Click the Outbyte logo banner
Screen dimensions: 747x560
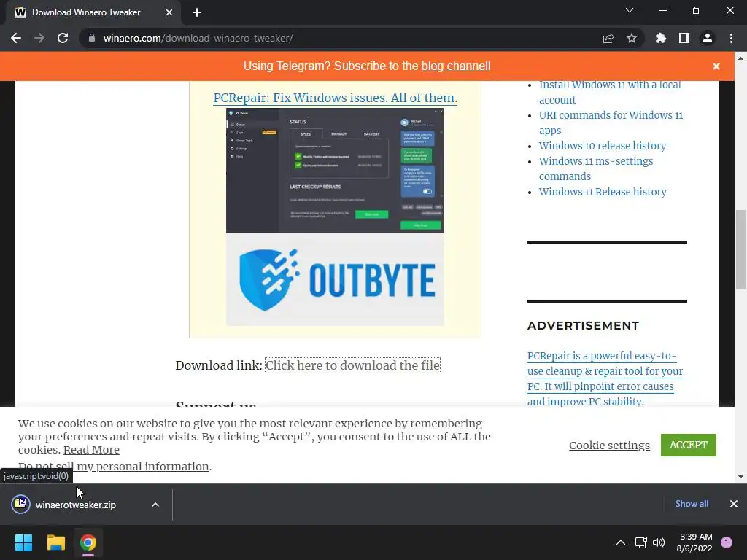335,279
